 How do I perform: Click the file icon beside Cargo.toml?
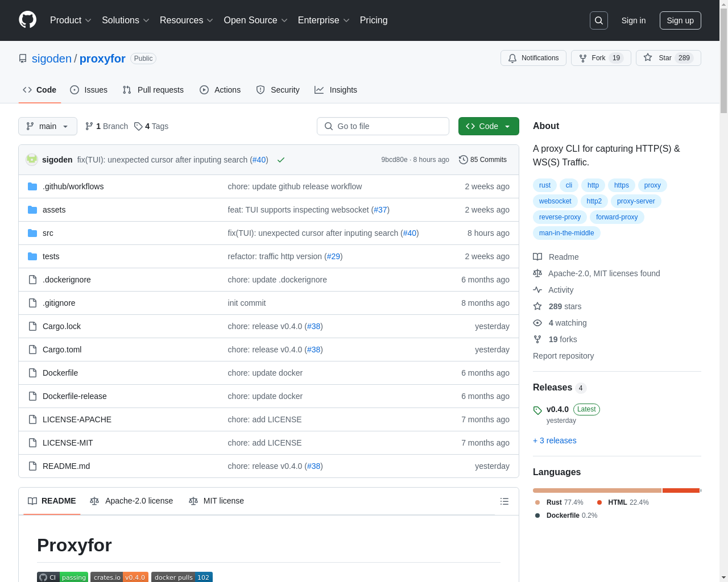pos(32,350)
